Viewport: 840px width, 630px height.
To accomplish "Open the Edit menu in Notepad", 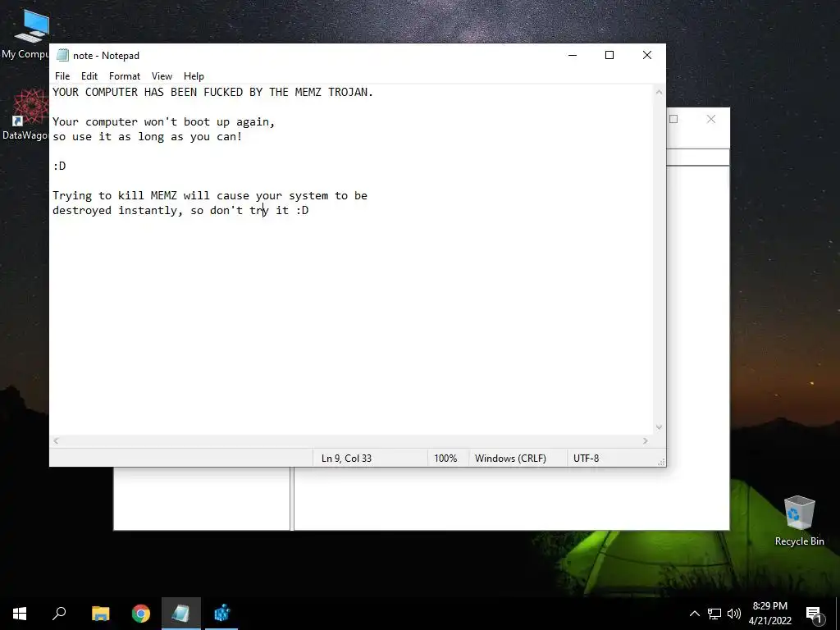I will click(89, 76).
